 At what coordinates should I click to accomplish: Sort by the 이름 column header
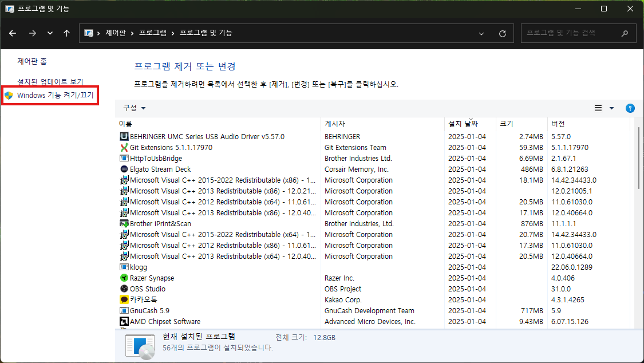[x=218, y=124]
